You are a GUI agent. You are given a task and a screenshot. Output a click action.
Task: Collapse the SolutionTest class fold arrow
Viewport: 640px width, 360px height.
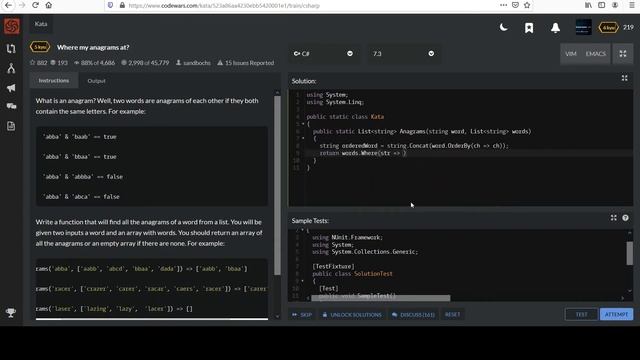click(302, 281)
